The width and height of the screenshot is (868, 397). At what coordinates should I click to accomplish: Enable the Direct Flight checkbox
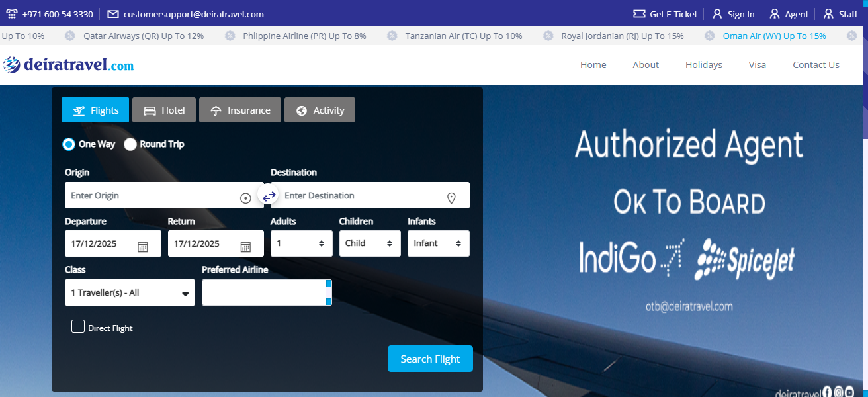[x=78, y=326]
